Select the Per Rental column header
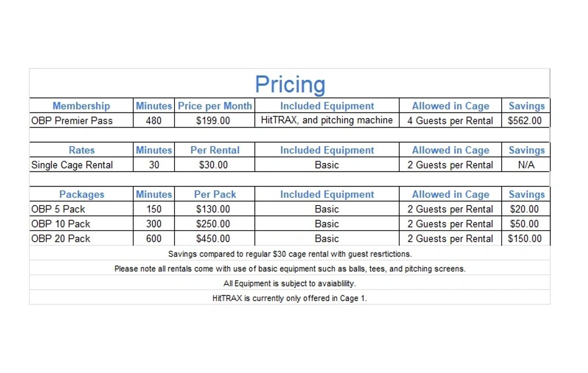Image resolution: width=588 pixels, height=373 pixels. coord(215,150)
